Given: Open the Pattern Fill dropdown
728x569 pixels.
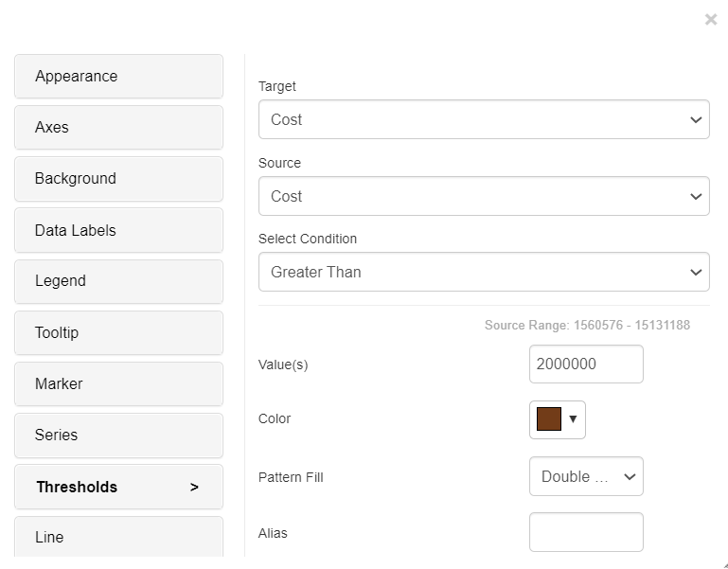Looking at the screenshot, I should tap(586, 476).
